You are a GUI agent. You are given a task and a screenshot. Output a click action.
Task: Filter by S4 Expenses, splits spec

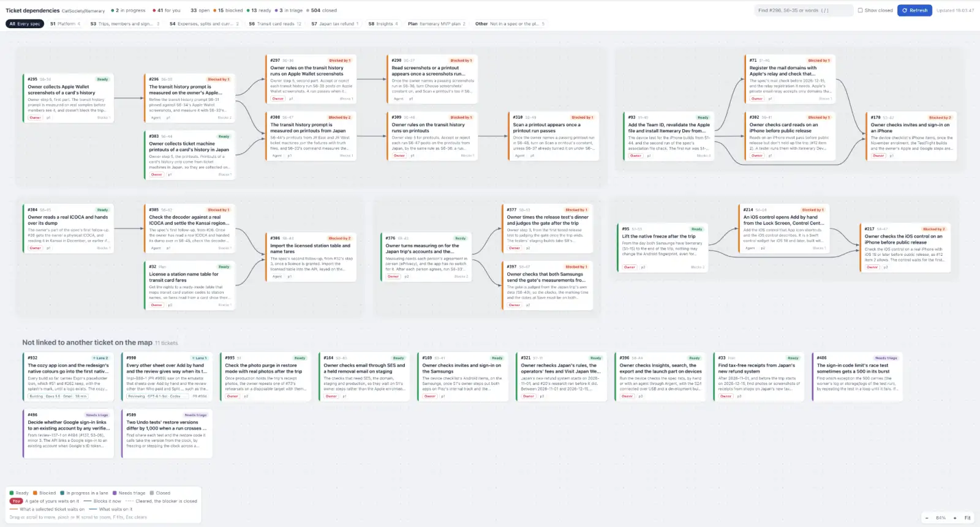click(x=204, y=24)
